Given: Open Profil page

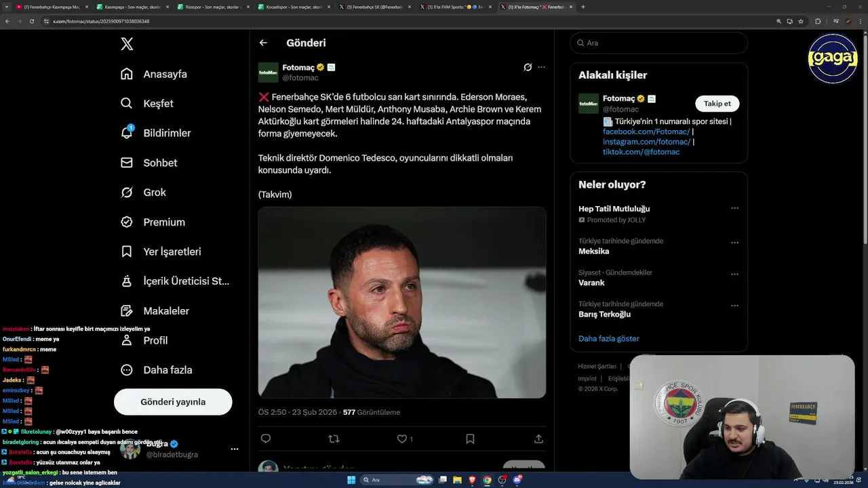Looking at the screenshot, I should [x=144, y=340].
